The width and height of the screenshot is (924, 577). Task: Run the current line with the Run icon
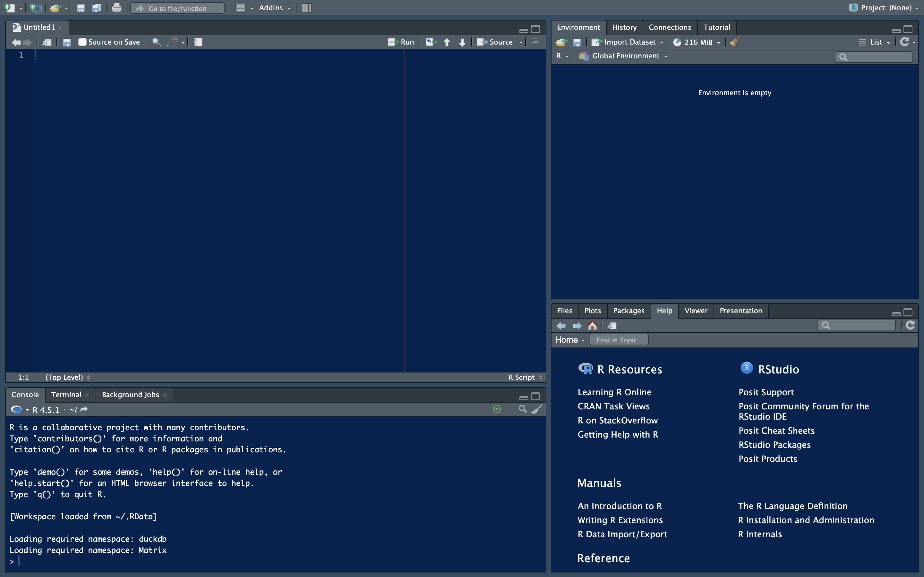point(401,42)
